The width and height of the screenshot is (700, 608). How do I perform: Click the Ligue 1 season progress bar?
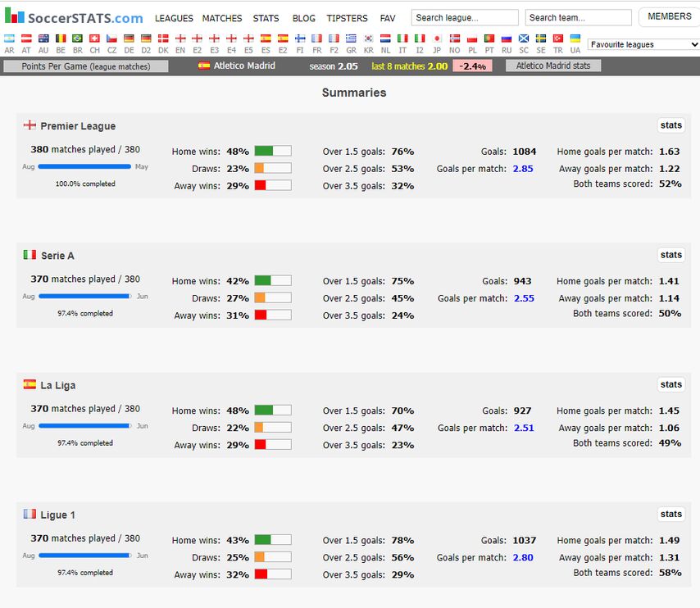(84, 556)
